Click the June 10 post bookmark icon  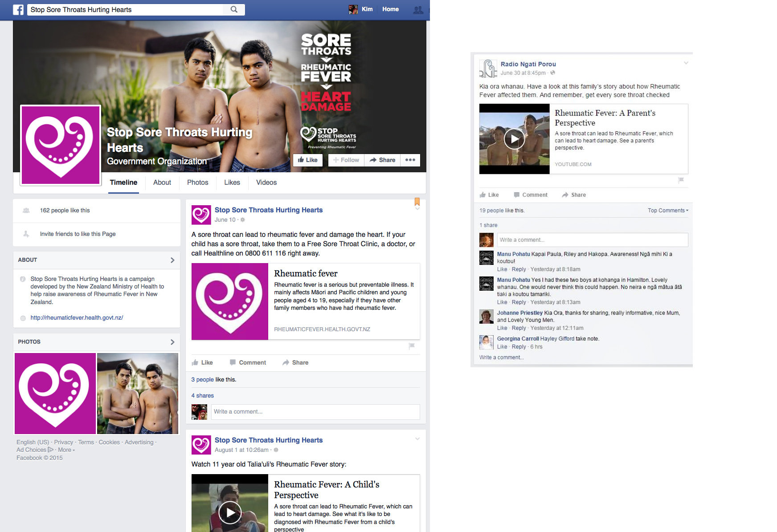(x=417, y=201)
